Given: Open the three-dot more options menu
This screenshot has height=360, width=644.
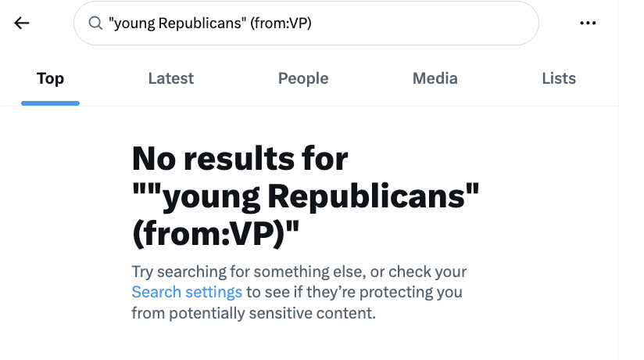Looking at the screenshot, I should (588, 23).
